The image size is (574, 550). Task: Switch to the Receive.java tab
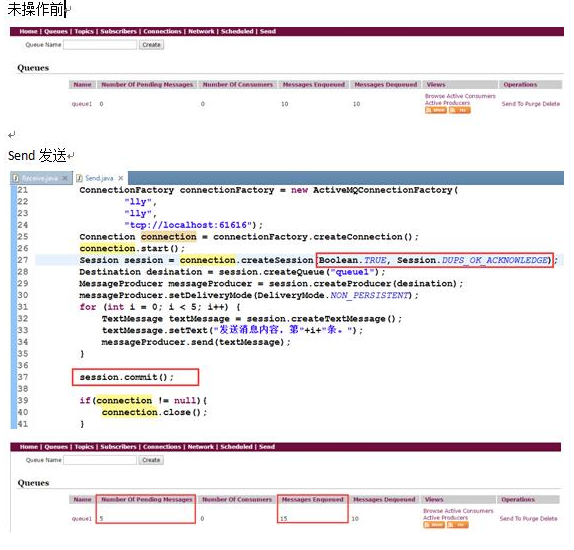[x=41, y=178]
